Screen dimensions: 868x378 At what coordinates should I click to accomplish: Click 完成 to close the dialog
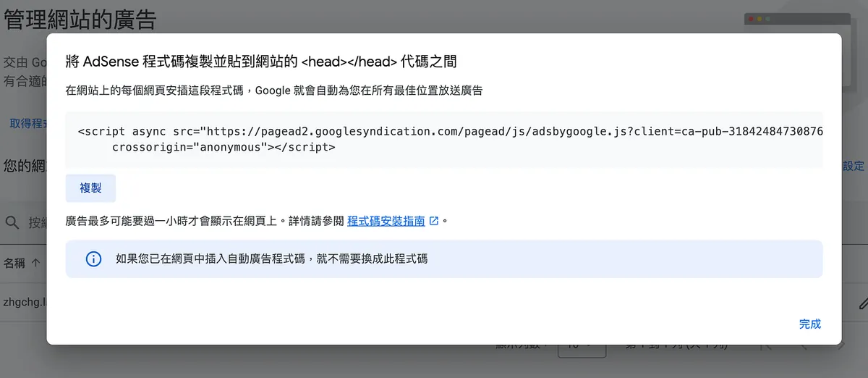click(x=809, y=324)
